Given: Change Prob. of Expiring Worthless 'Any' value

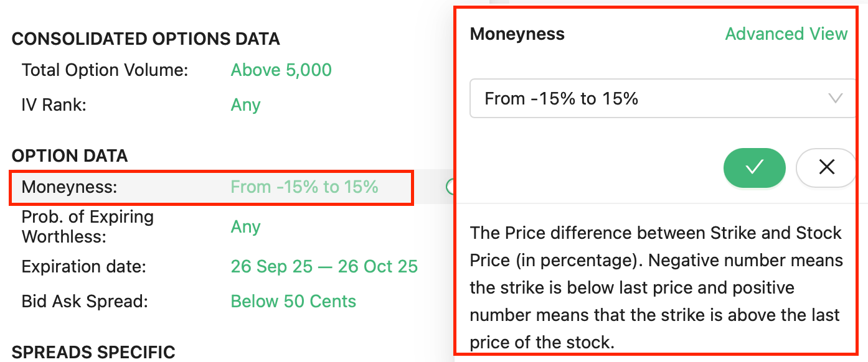Looking at the screenshot, I should (245, 226).
